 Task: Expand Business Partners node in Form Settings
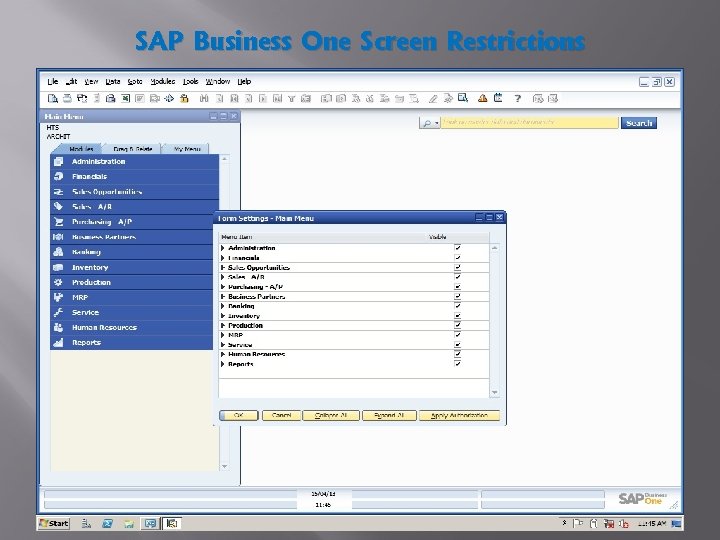223,296
